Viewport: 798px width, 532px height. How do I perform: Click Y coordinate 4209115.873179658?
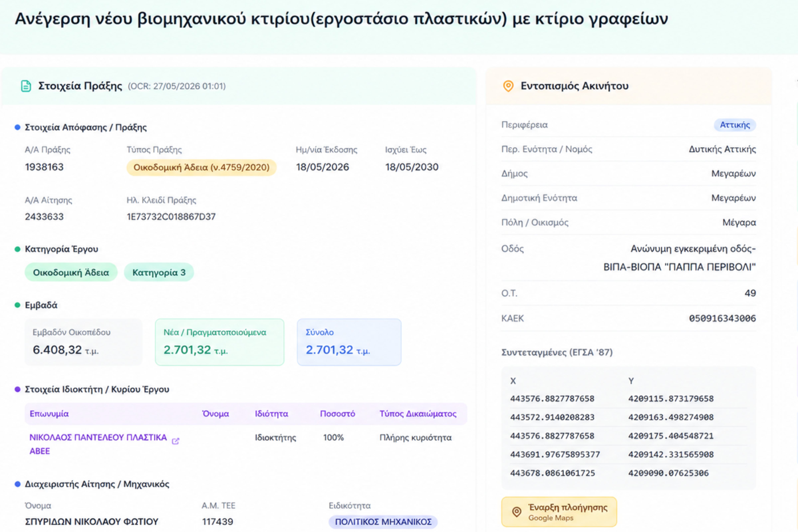[x=671, y=399]
